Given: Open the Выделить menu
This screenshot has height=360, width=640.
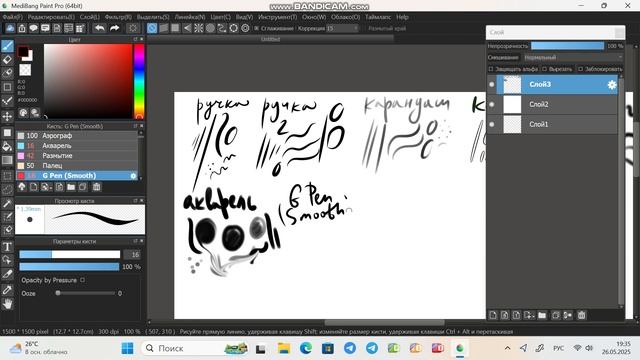Looking at the screenshot, I should (153, 17).
